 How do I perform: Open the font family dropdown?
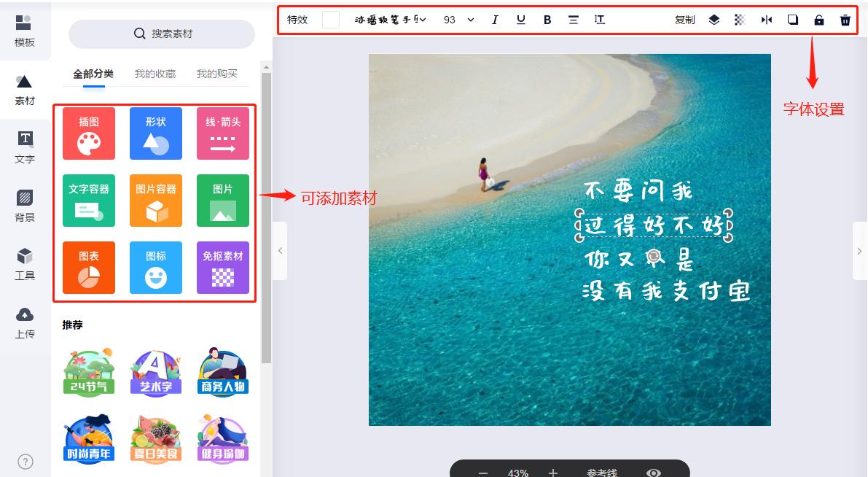tap(386, 20)
